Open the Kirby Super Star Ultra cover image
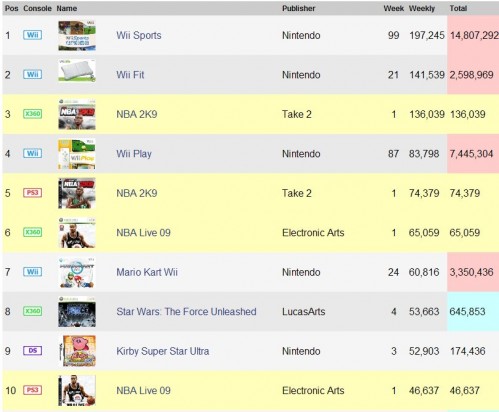The width and height of the screenshot is (499, 412). [77, 351]
